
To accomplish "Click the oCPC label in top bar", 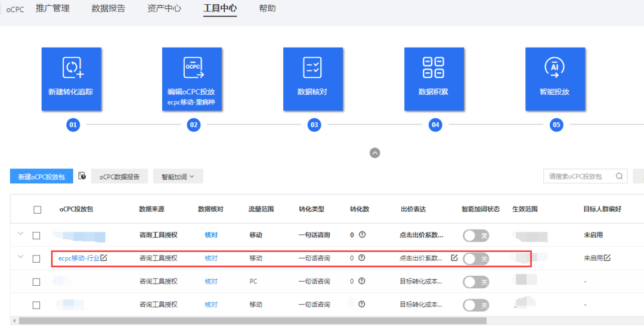I will point(15,10).
